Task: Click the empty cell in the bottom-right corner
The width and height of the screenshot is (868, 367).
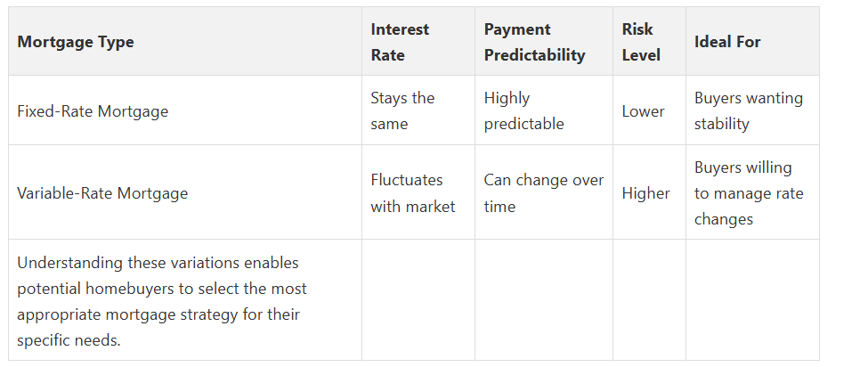Action: tap(752, 300)
